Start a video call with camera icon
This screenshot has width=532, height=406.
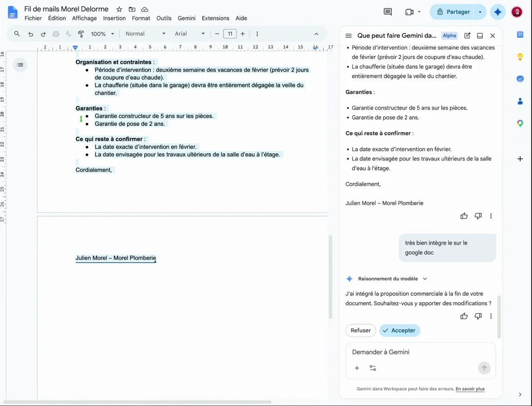410,12
